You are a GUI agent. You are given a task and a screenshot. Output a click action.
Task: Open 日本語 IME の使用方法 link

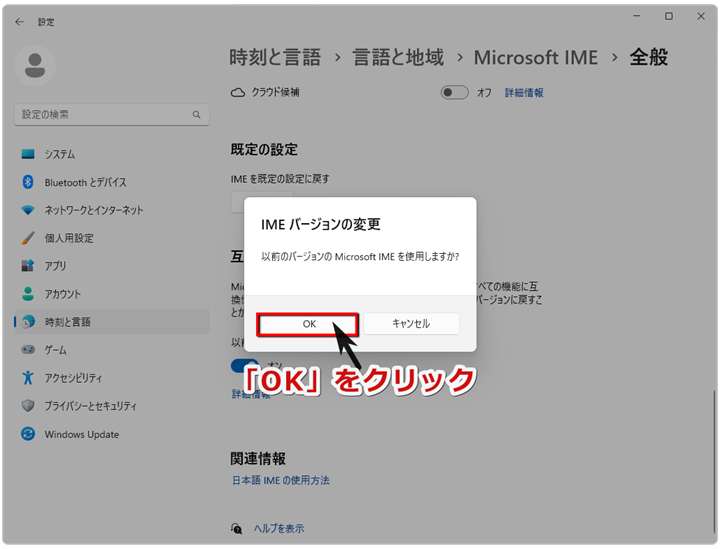tap(281, 480)
